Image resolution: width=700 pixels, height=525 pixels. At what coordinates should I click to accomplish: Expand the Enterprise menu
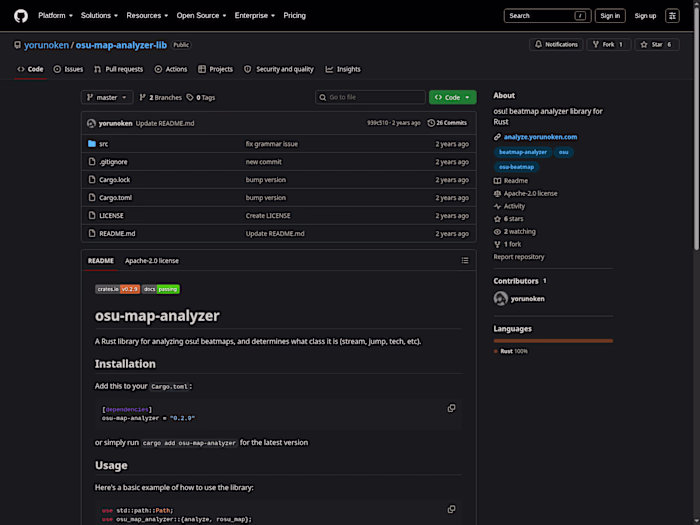point(254,16)
